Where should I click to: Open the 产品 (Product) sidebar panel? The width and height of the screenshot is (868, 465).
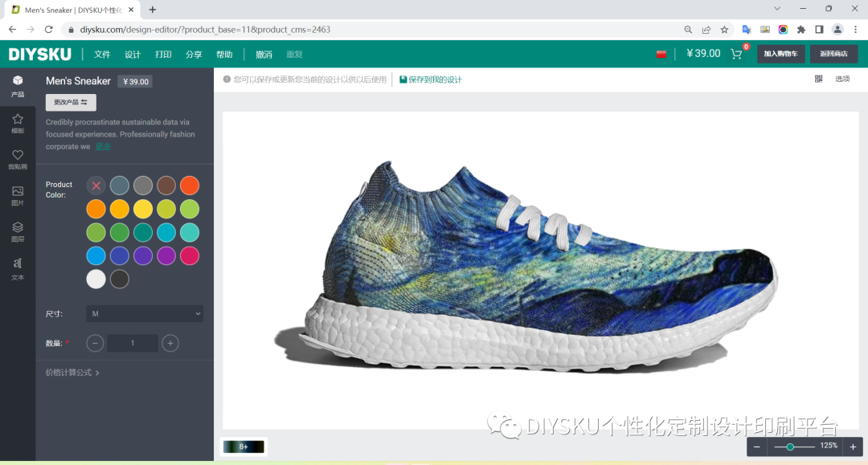[18, 86]
